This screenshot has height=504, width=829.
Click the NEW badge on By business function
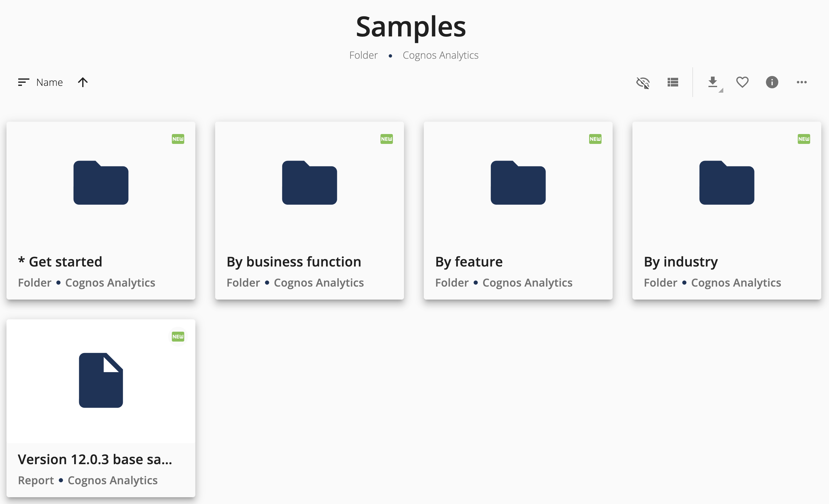click(387, 139)
